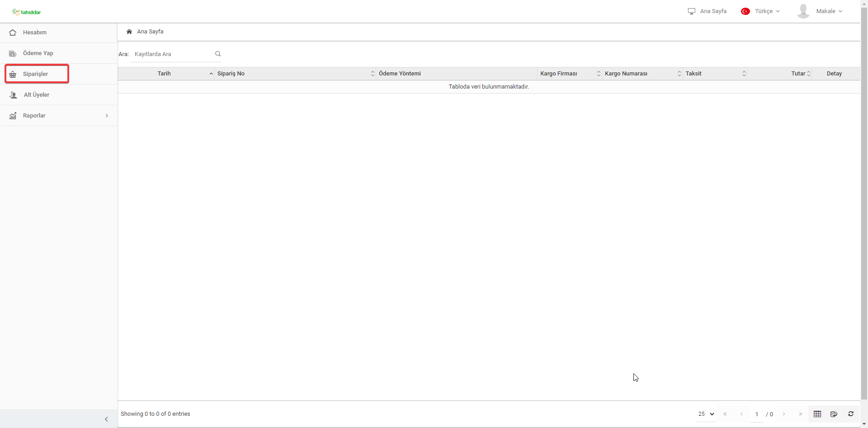This screenshot has width=868, height=428.
Task: Click Ana Sayfa breadcrumb
Action: click(150, 32)
